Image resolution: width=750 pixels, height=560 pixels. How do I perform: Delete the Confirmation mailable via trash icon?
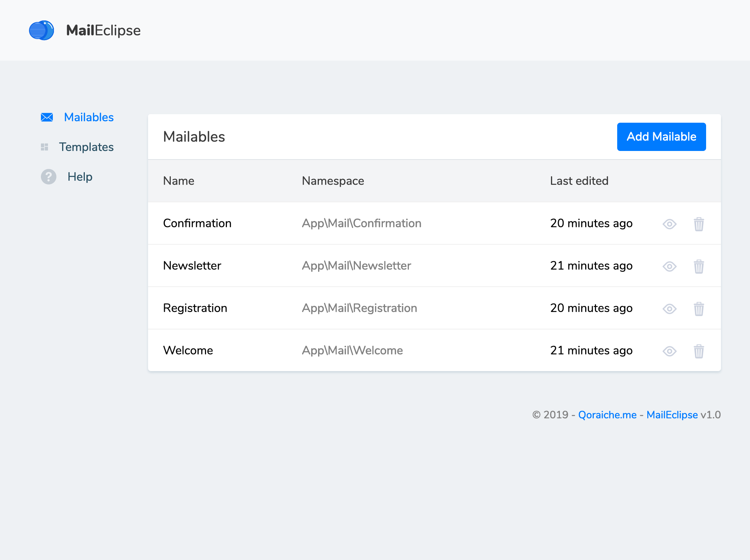699,224
